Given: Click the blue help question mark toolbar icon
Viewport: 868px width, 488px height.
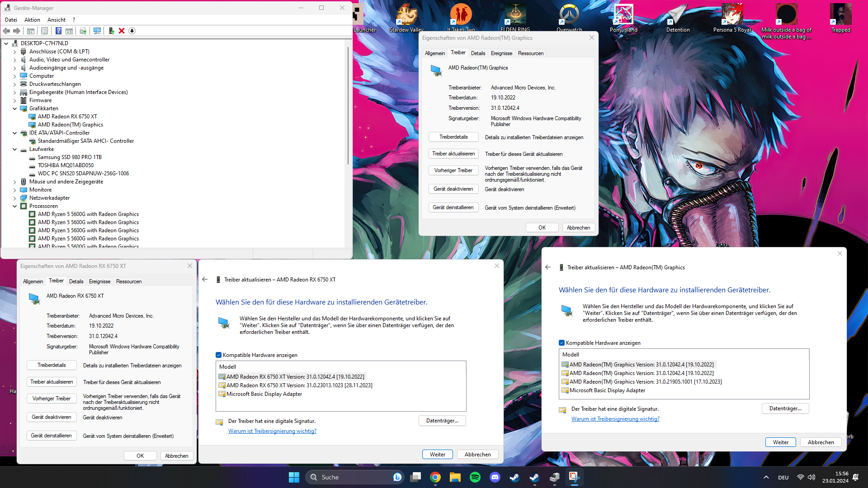Looking at the screenshot, I should click(58, 31).
